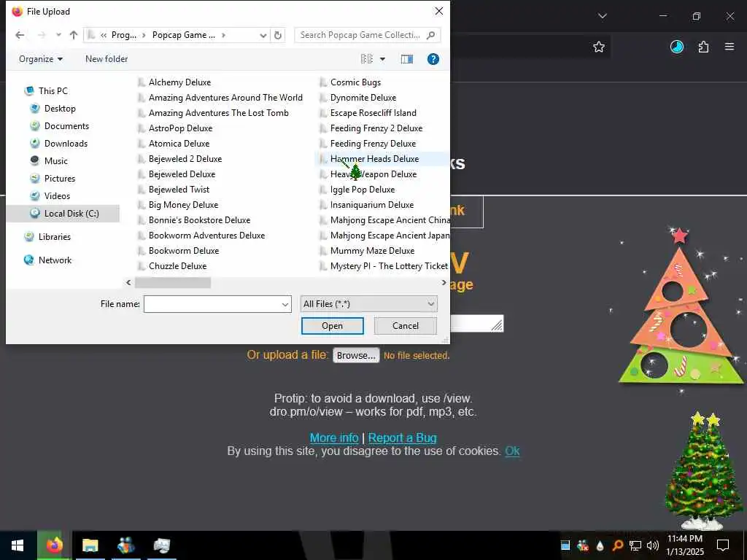Viewport: 747px width, 560px height.
Task: Click the volume icon in system tray
Action: (653, 545)
